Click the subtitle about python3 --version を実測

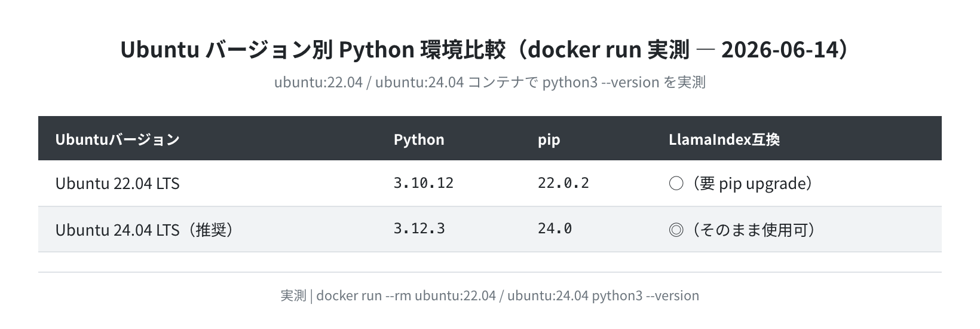point(490,82)
